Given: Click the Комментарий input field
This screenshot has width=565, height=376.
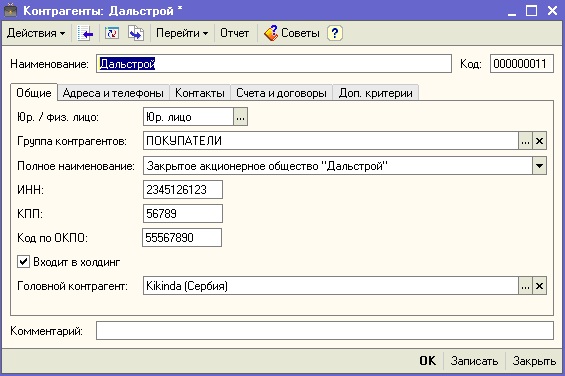Looking at the screenshot, I should 325,331.
